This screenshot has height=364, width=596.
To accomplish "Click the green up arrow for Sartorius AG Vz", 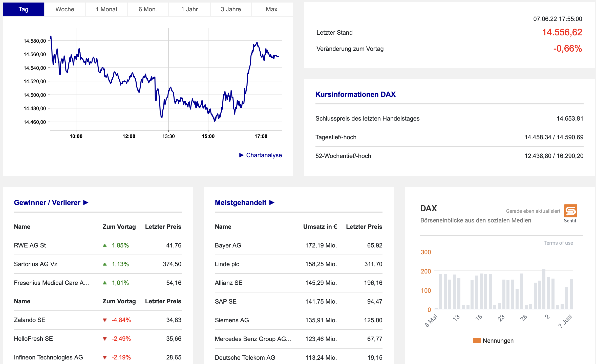I will pyautogui.click(x=105, y=264).
